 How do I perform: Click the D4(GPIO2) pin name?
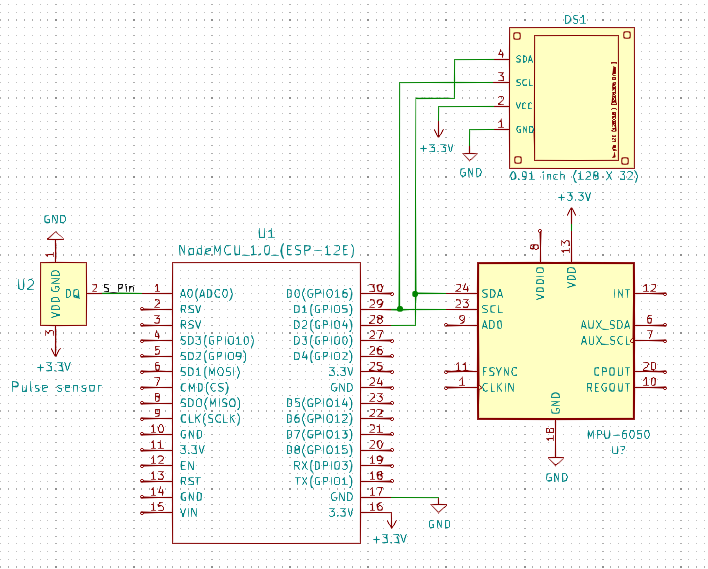click(x=323, y=356)
